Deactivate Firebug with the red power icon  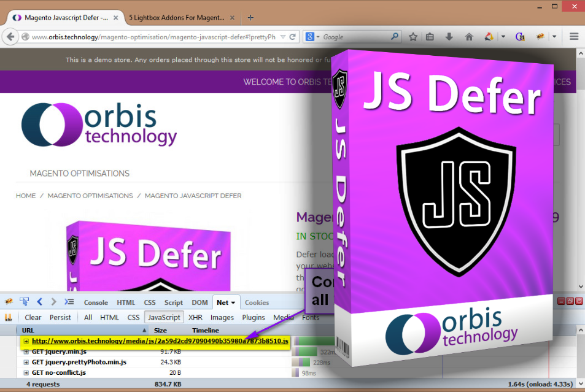tap(579, 301)
